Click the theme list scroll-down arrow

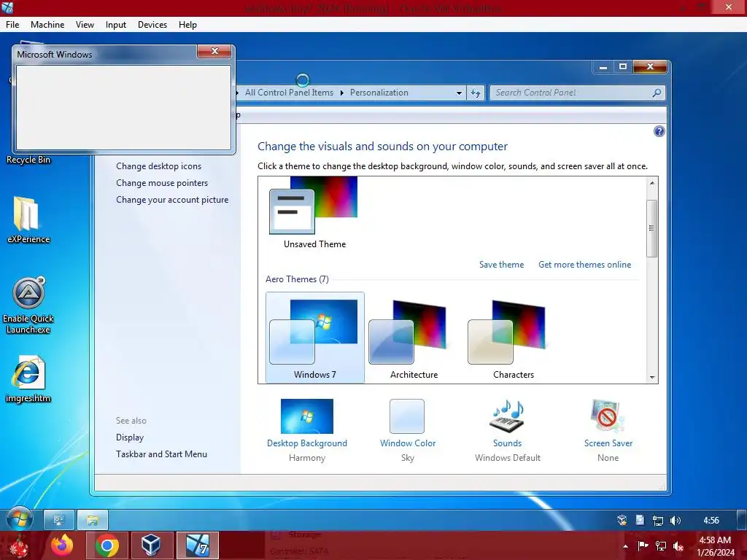point(651,378)
